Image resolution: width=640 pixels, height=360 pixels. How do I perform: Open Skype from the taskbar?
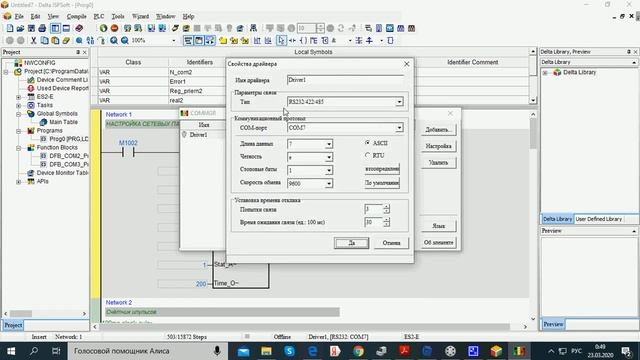coord(289,351)
